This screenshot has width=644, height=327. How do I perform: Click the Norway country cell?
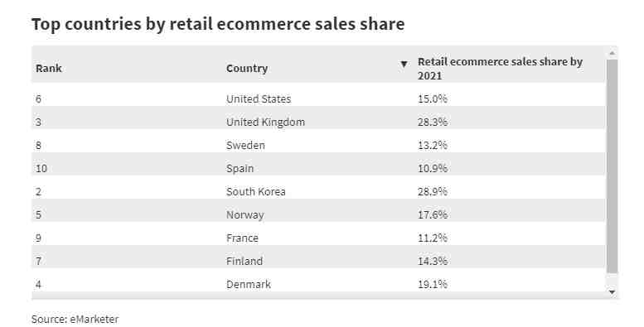[245, 215]
